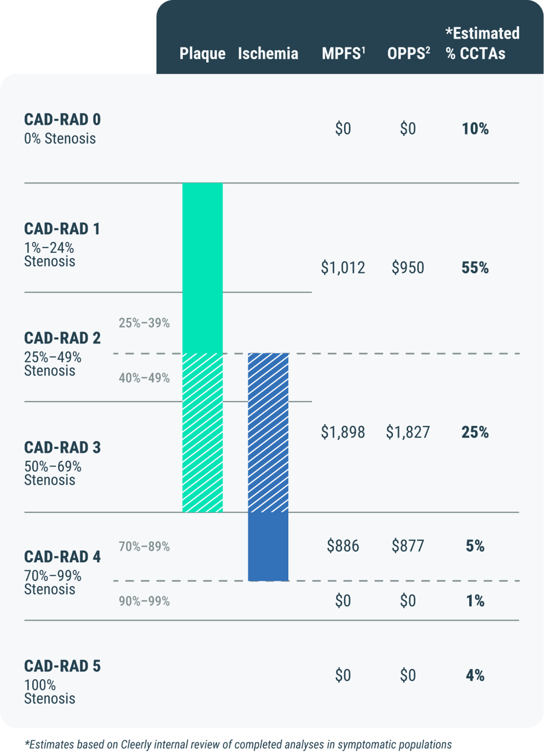Click the $1,012 MPFS value
544x756 pixels.
(343, 268)
